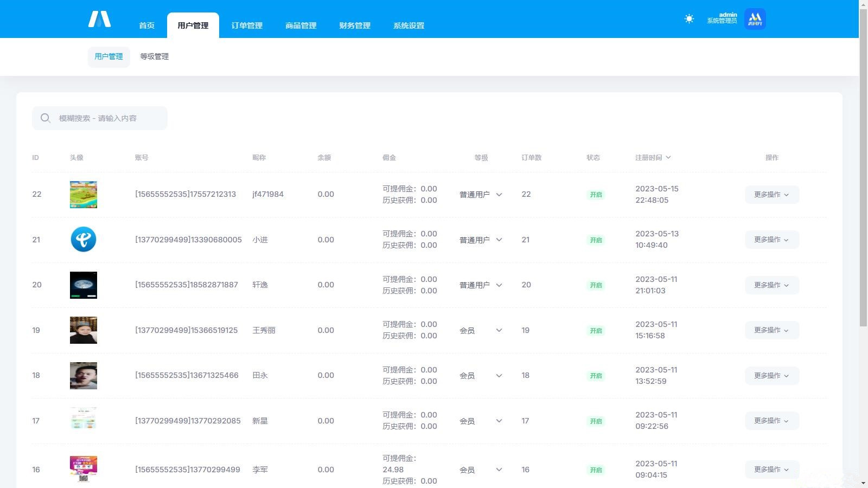The image size is (868, 488).
Task: Click the moon avatar of user 轩逸
Action: [84, 285]
